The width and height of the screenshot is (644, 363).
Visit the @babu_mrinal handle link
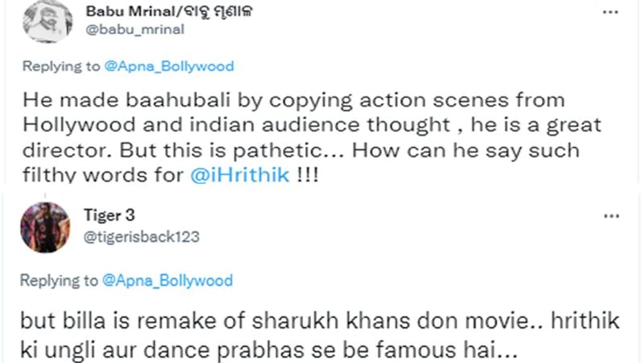135,30
